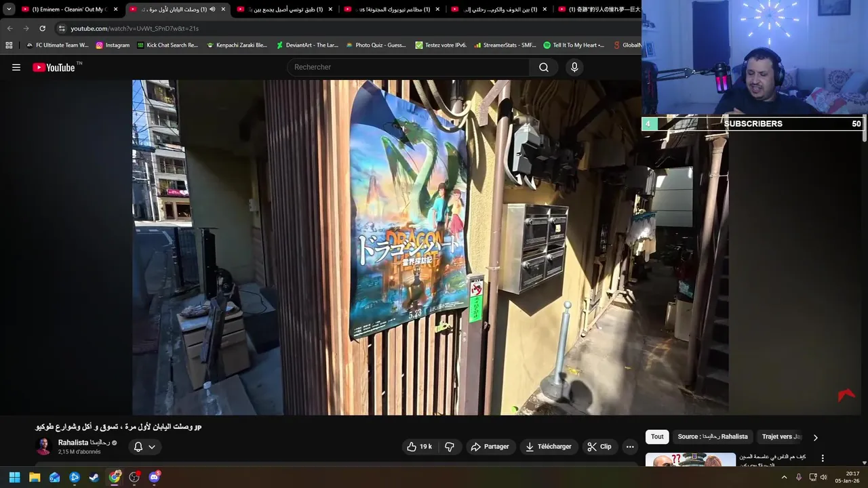The height and width of the screenshot is (488, 868).
Task: Click the browser forward arrow
Action: tap(26, 28)
